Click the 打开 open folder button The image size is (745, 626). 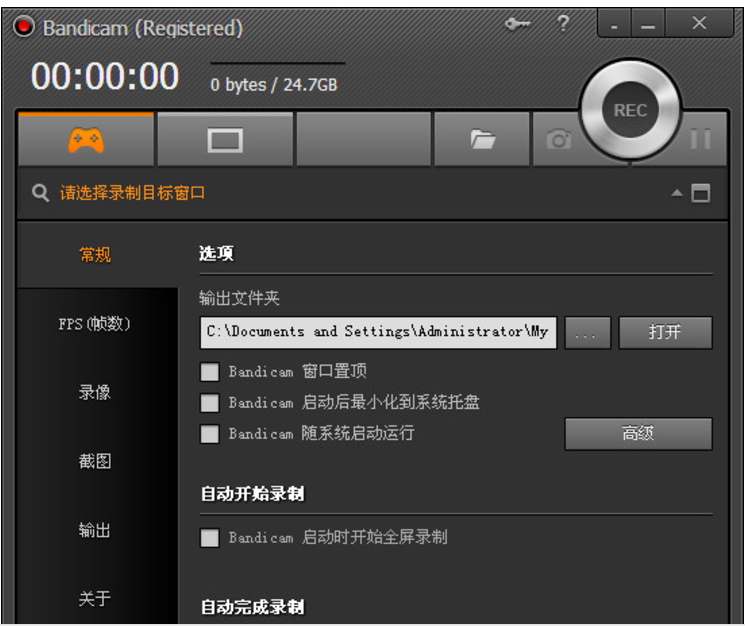pyautogui.click(x=665, y=332)
